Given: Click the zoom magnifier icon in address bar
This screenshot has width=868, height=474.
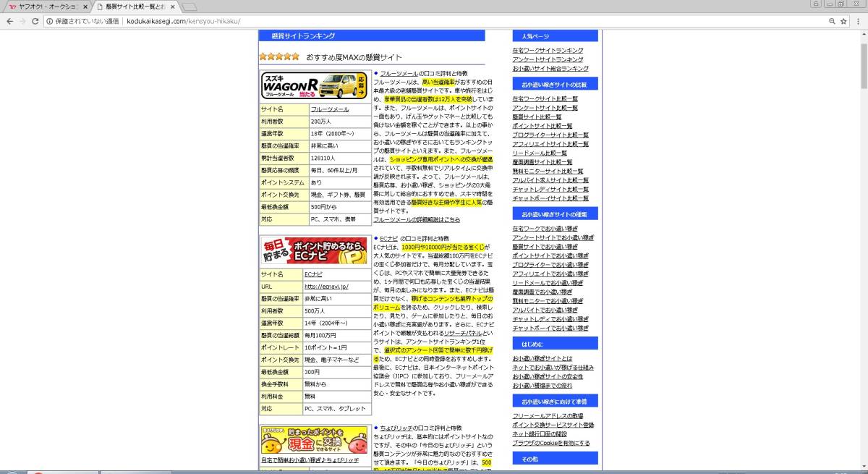Looking at the screenshot, I should (x=830, y=22).
